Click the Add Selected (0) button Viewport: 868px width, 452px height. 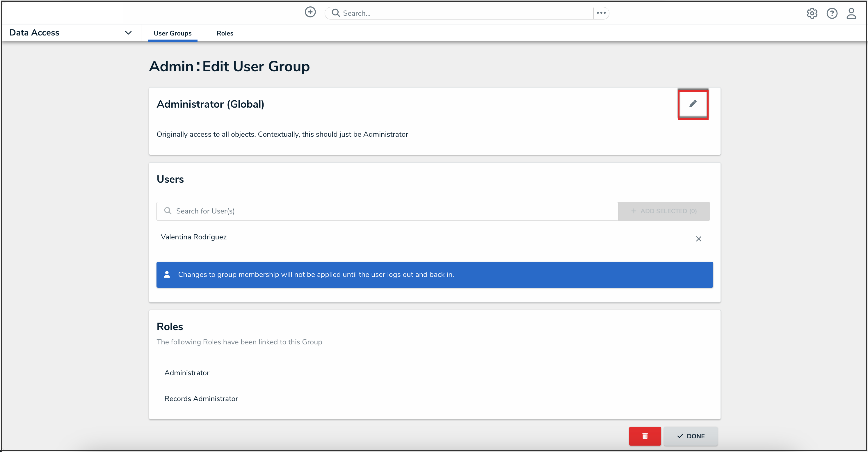tap(664, 211)
